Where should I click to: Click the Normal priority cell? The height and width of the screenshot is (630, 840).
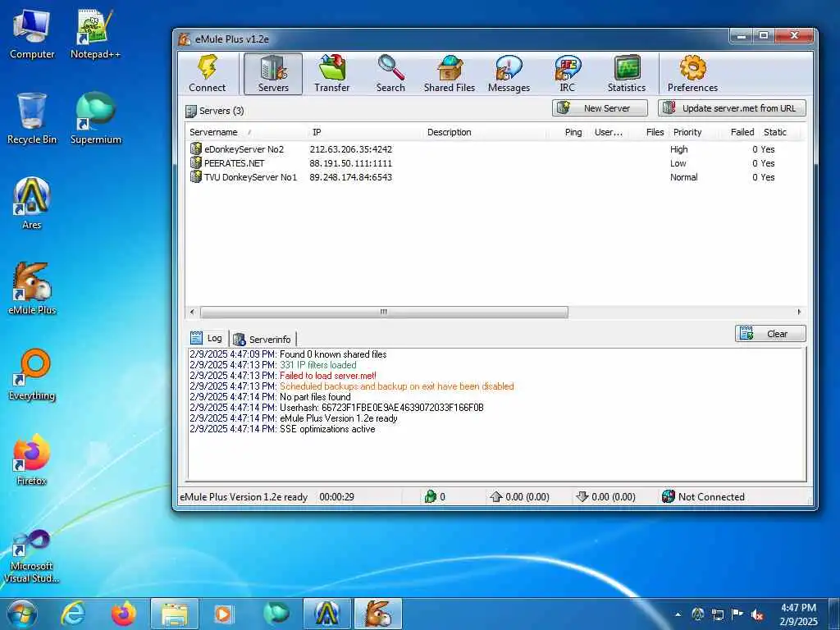683,177
